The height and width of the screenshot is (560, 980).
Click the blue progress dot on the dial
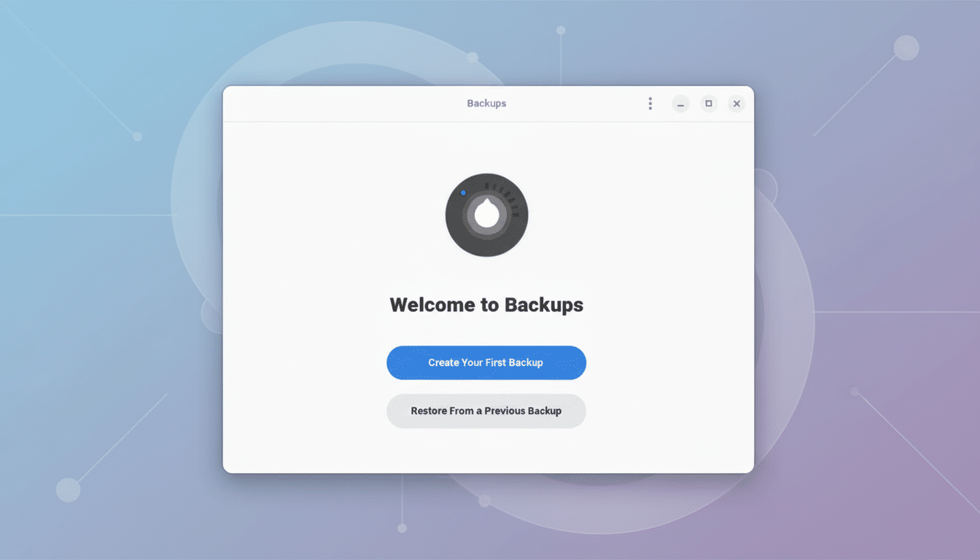[x=464, y=192]
